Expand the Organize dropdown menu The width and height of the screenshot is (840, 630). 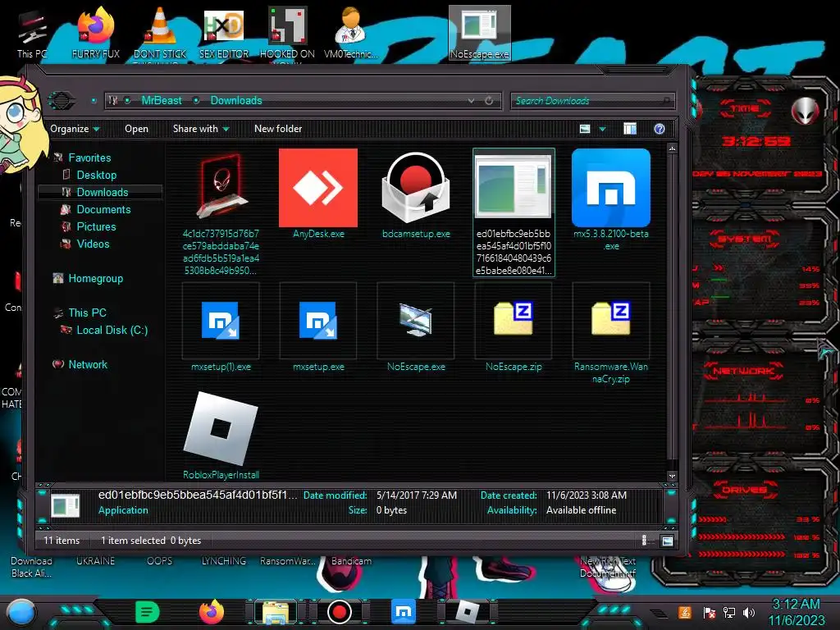coord(75,129)
